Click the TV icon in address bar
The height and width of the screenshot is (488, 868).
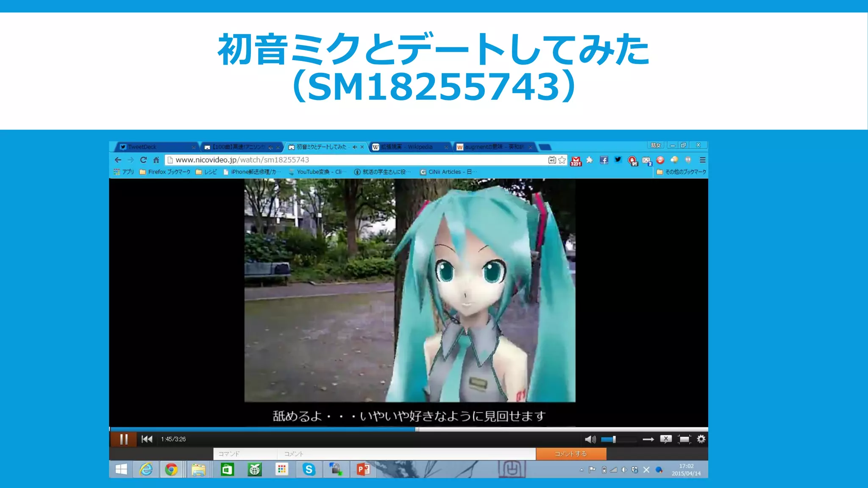point(552,160)
